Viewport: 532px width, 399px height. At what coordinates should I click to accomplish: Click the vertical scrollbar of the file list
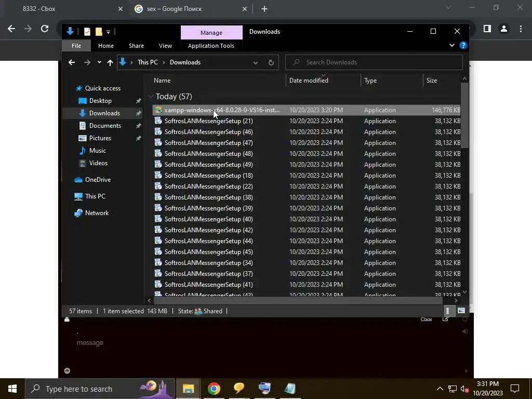pyautogui.click(x=465, y=115)
